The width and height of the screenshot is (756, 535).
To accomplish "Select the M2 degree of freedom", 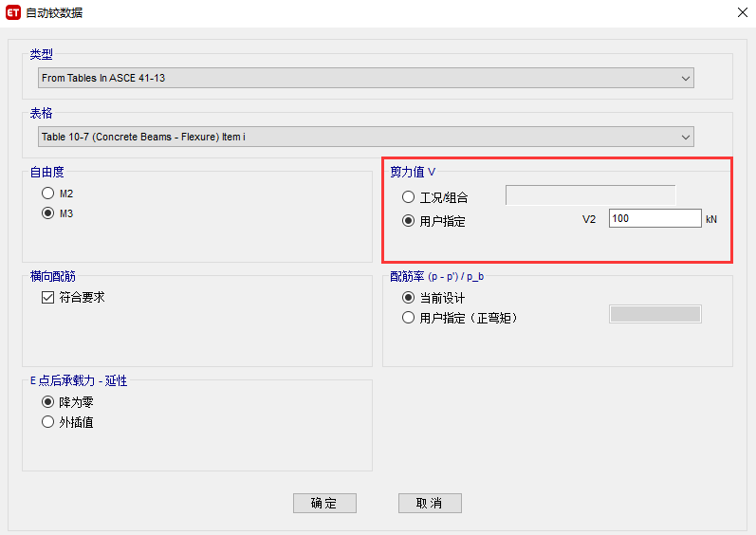I will coord(47,194).
